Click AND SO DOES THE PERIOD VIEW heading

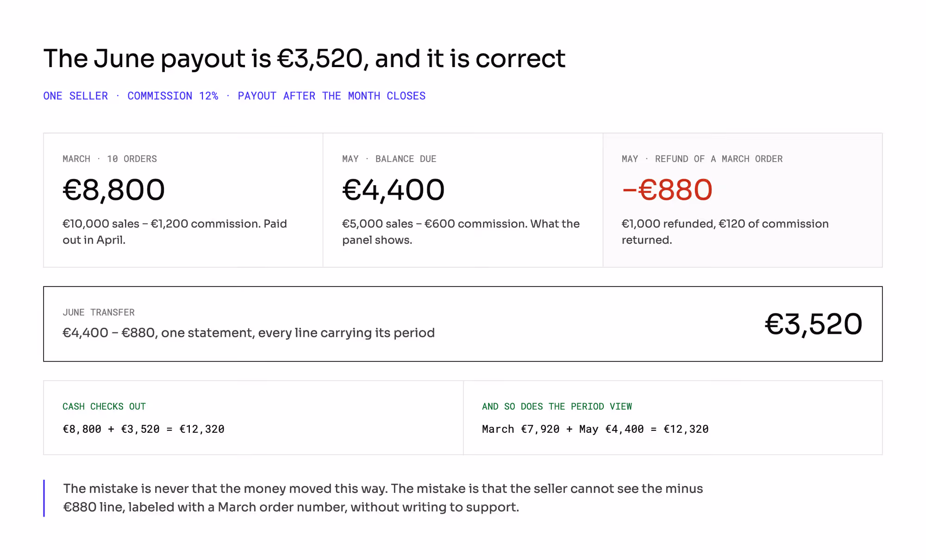(x=557, y=406)
